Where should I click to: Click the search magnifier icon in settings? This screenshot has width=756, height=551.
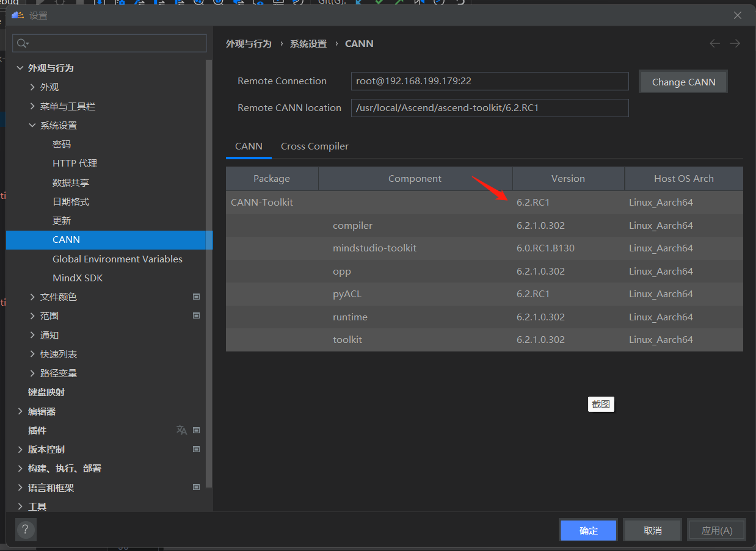point(22,43)
